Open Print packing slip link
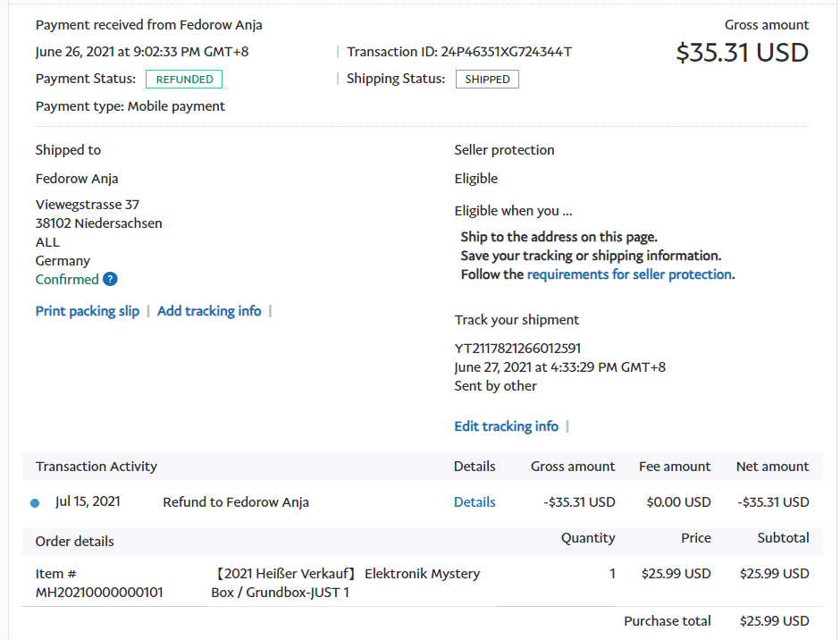Screen dimensions: 840x640 tap(88, 311)
